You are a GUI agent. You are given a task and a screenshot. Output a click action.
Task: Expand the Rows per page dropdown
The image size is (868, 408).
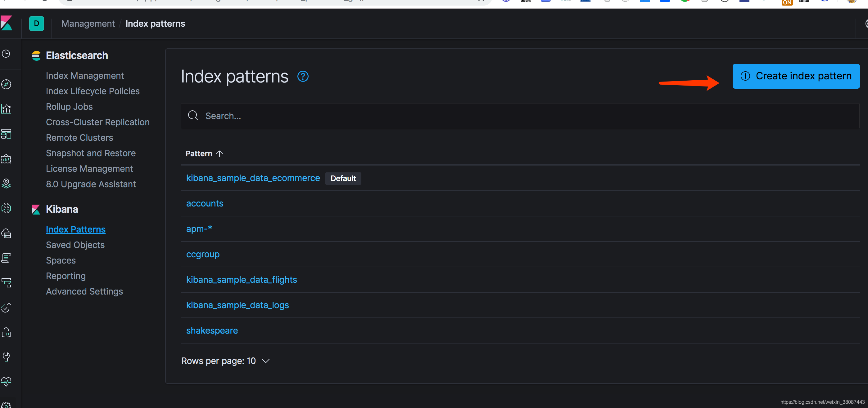coord(225,361)
